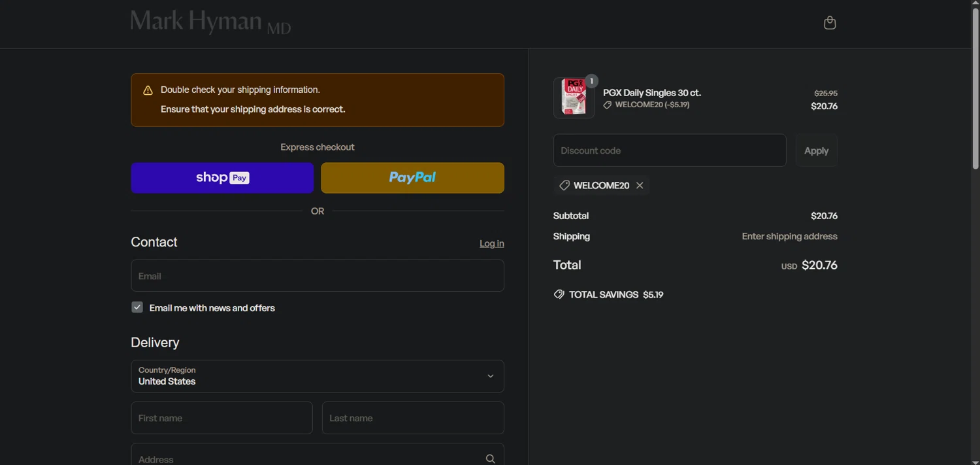980x465 pixels.
Task: Click the Express checkout label
Action: (318, 147)
